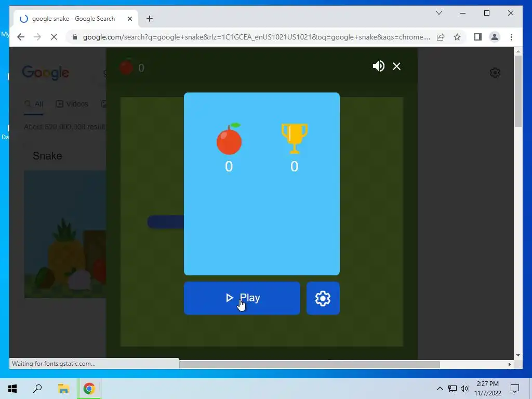Viewport: 532px width, 399px height.
Task: Click the dimmed Google logo
Action: click(46, 73)
